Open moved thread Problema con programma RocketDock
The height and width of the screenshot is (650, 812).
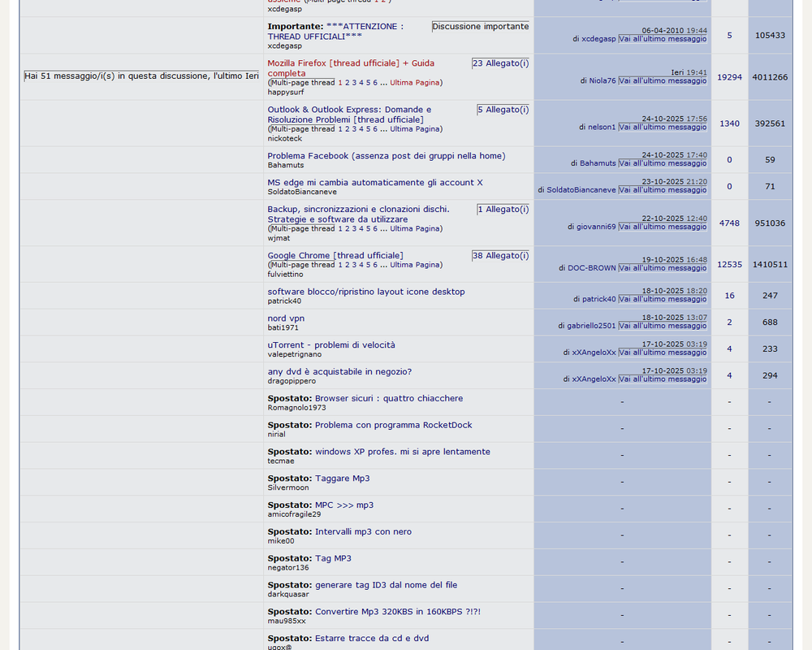click(x=394, y=425)
